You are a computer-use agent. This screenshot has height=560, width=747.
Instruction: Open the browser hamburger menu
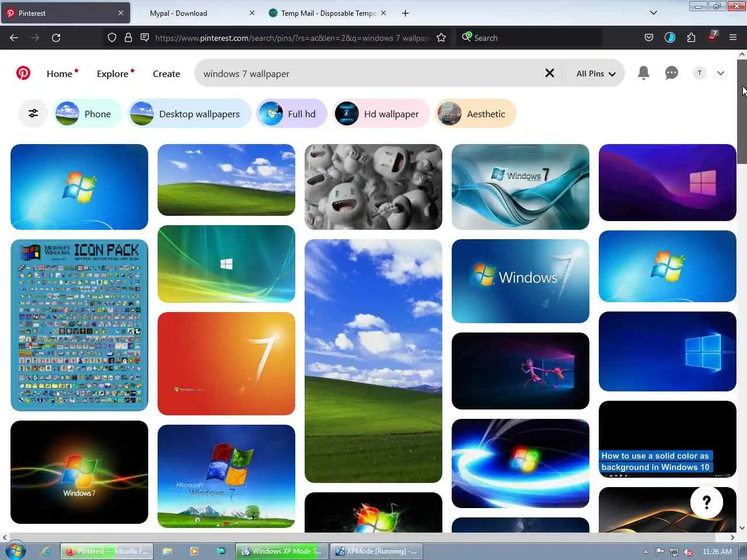coord(733,37)
